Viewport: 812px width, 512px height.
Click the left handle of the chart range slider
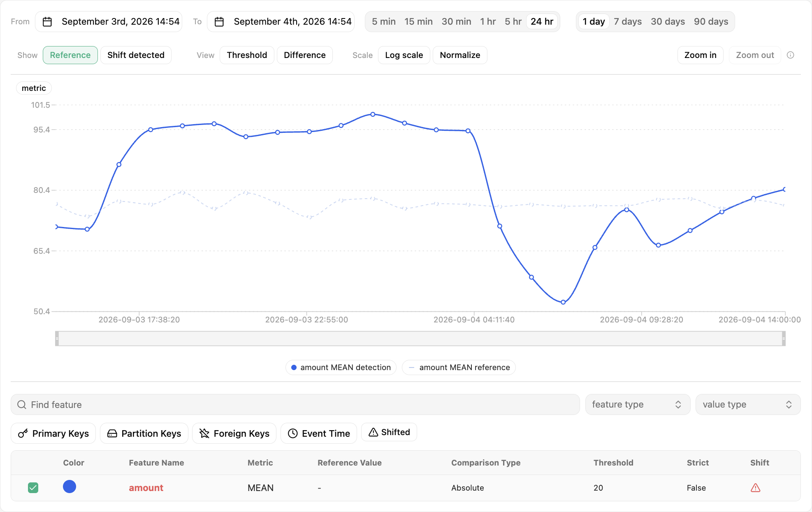pyautogui.click(x=57, y=338)
